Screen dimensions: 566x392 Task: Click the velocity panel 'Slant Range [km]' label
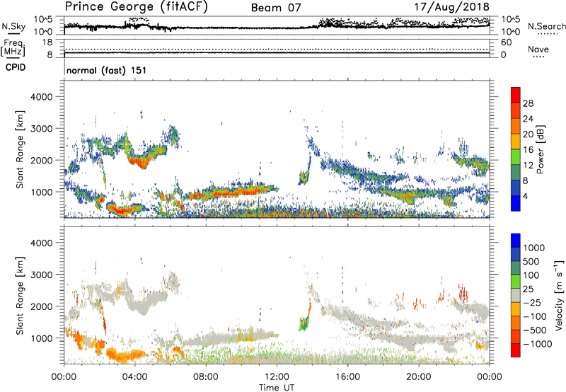click(20, 296)
